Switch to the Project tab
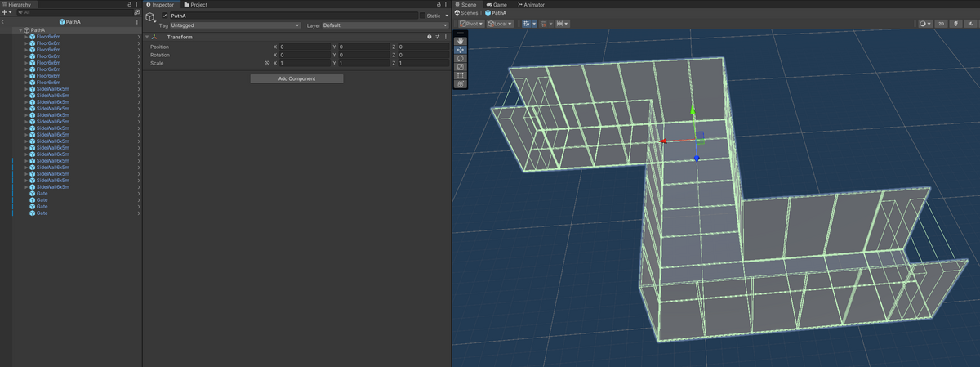This screenshot has height=367, width=980. pos(195,4)
